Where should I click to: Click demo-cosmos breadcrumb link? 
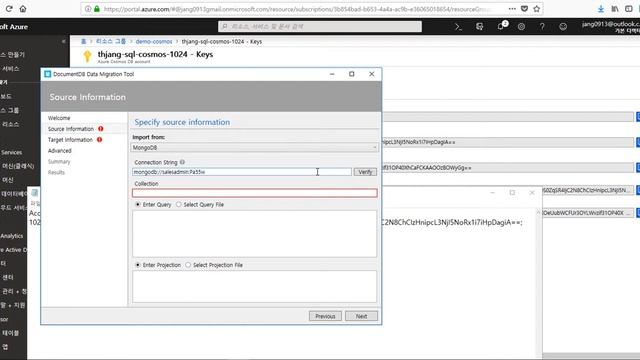click(154, 42)
